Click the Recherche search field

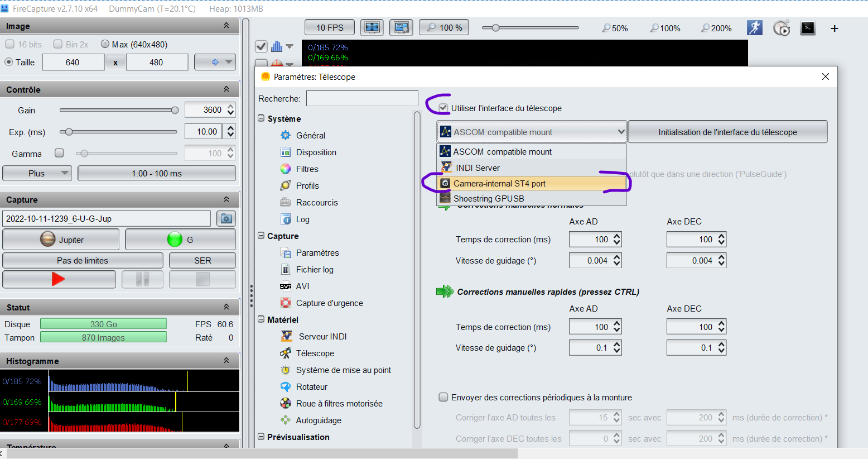[362, 98]
